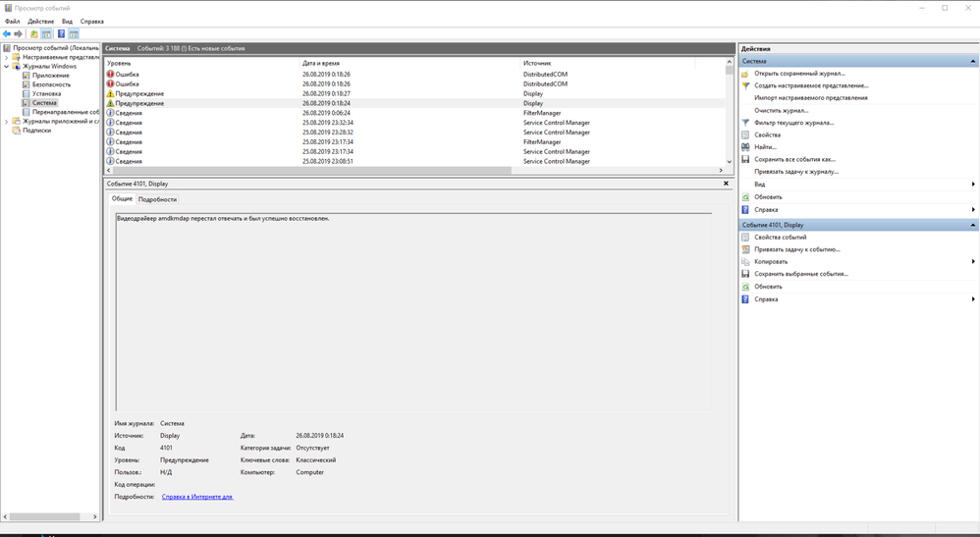The width and height of the screenshot is (980, 537).
Task: Open the Установка log
Action: [x=46, y=94]
